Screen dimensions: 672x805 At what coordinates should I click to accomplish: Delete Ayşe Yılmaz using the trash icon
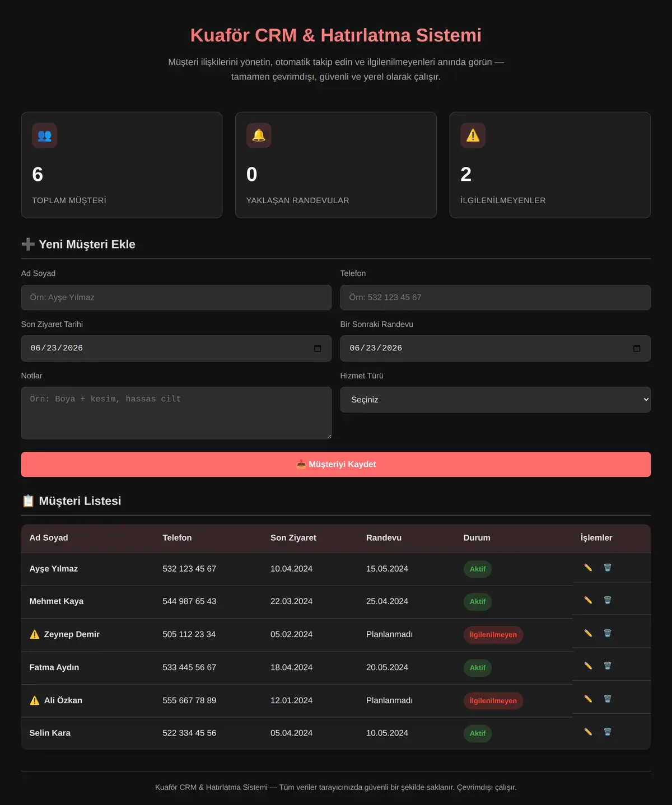click(x=608, y=568)
